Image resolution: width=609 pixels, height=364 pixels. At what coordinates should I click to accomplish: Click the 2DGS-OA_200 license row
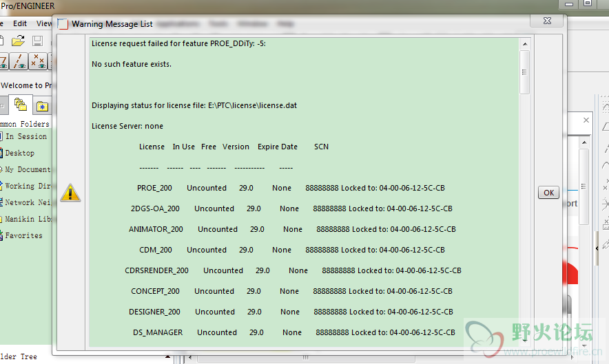[291, 208]
